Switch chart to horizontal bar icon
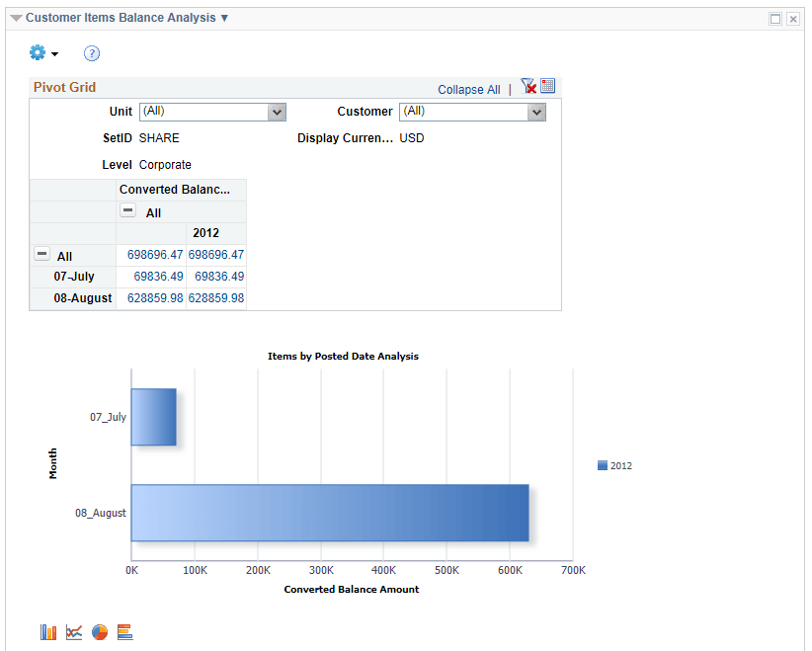The height and width of the screenshot is (651, 812). (125, 631)
